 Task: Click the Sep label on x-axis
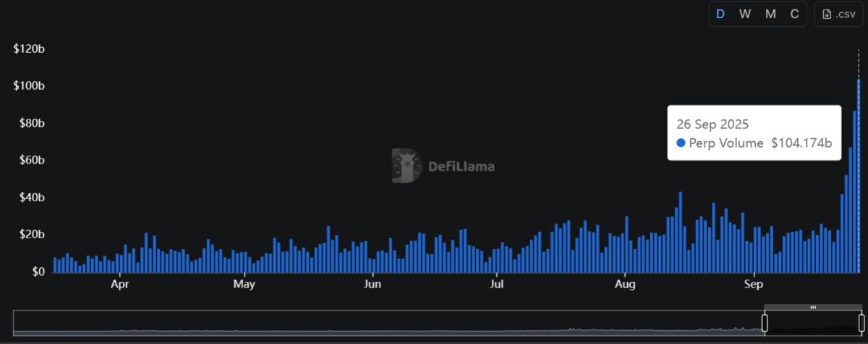(x=754, y=285)
